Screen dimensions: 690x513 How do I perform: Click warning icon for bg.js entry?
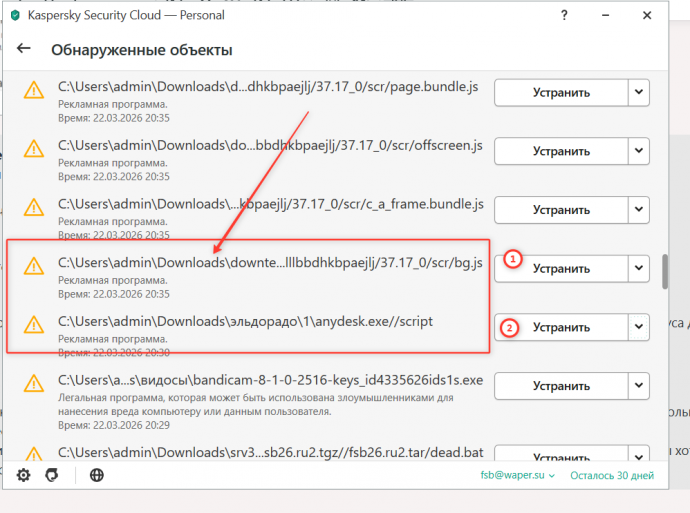tap(34, 266)
